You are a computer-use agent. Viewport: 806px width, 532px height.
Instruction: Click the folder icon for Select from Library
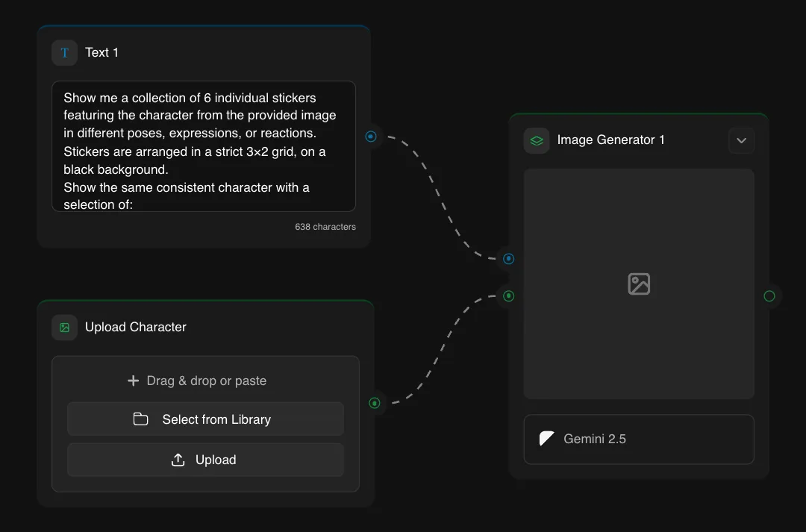[x=141, y=419]
